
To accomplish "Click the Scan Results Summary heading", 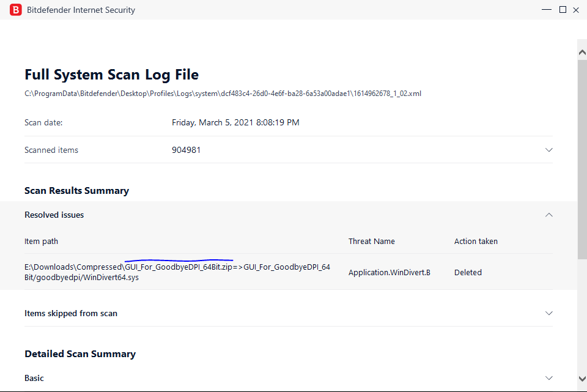I will point(76,190).
